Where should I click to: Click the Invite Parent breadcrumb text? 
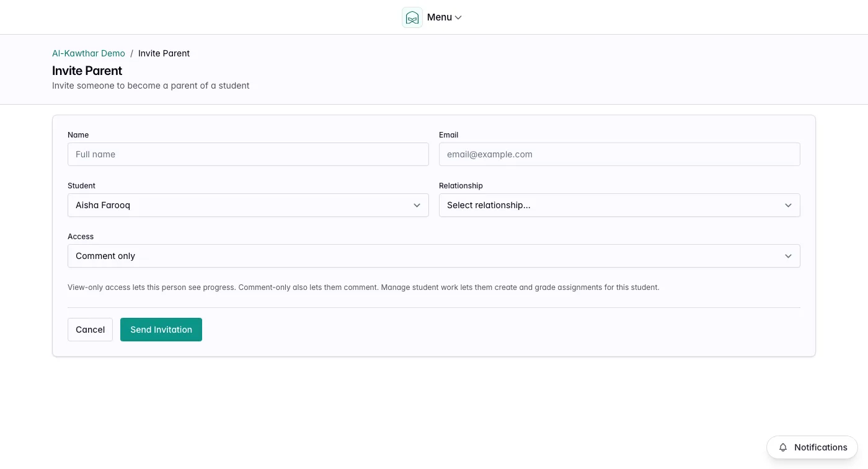[164, 53]
